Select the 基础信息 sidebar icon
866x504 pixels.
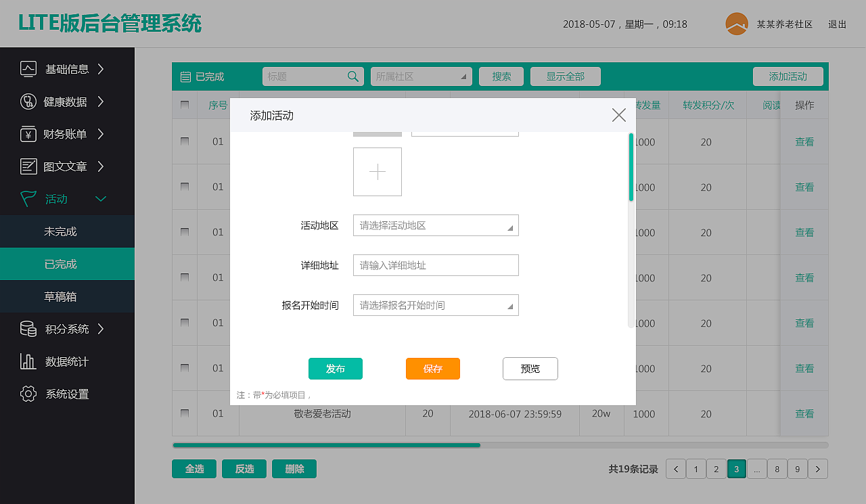pos(28,69)
